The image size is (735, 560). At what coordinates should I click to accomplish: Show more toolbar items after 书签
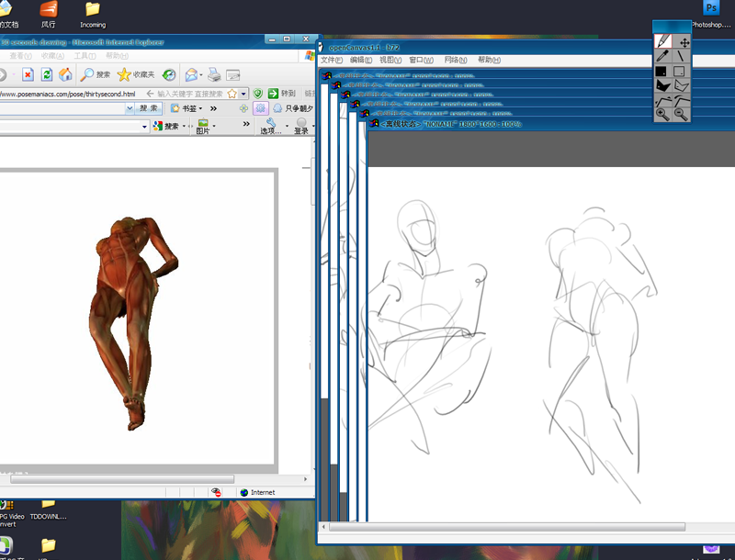coord(213,108)
